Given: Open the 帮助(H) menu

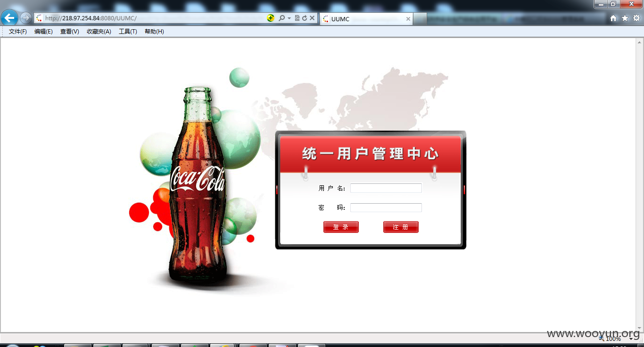Looking at the screenshot, I should [154, 32].
